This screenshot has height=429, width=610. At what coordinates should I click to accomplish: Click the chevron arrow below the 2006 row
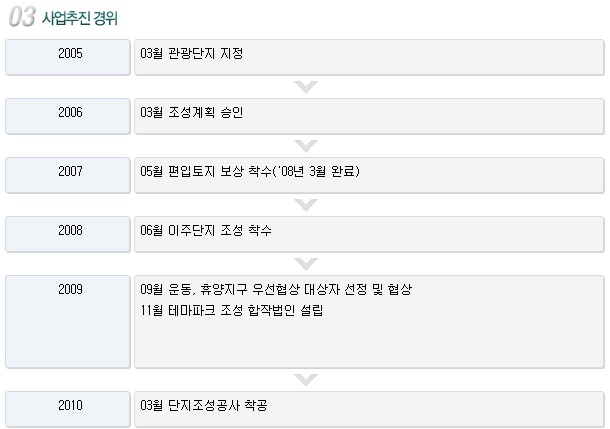tap(306, 146)
